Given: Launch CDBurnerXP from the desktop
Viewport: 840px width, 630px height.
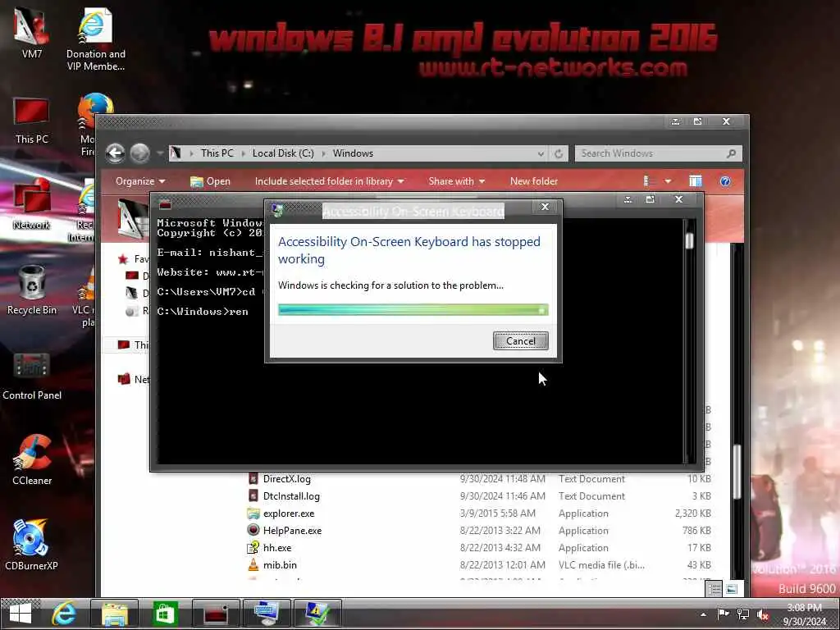Looking at the screenshot, I should [31, 545].
